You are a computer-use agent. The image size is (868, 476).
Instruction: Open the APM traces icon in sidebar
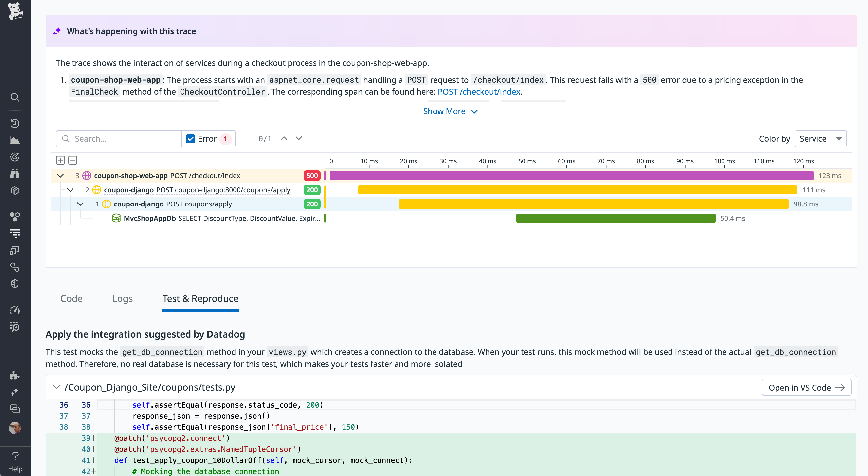15,157
